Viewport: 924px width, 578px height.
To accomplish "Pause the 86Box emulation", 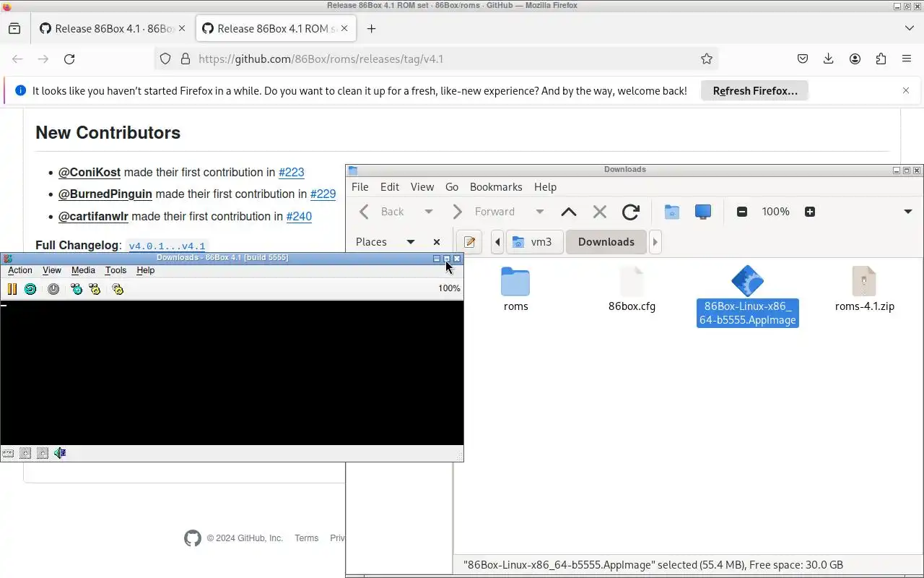I will [12, 289].
